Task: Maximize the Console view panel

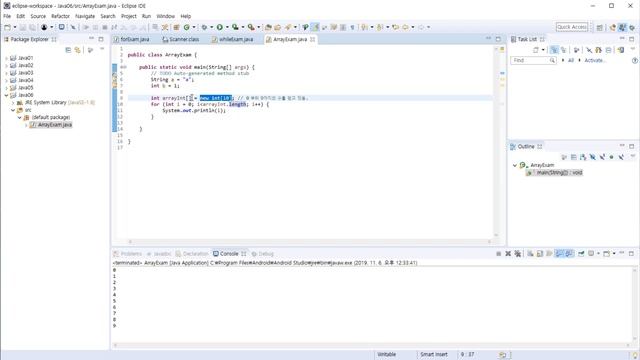Action: [631, 253]
